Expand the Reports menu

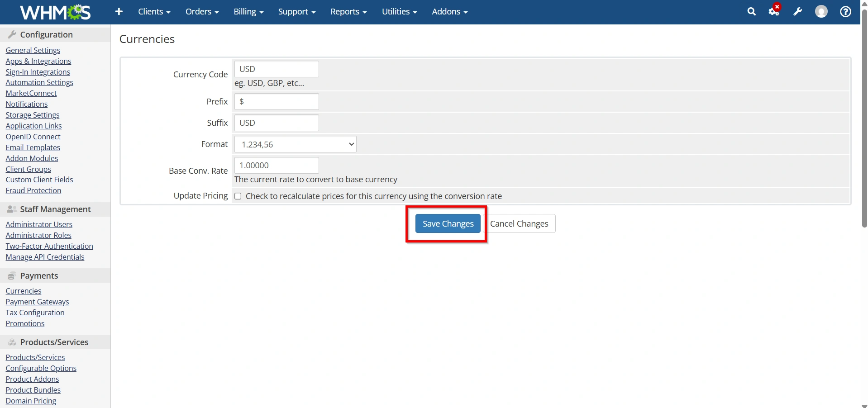click(x=348, y=12)
